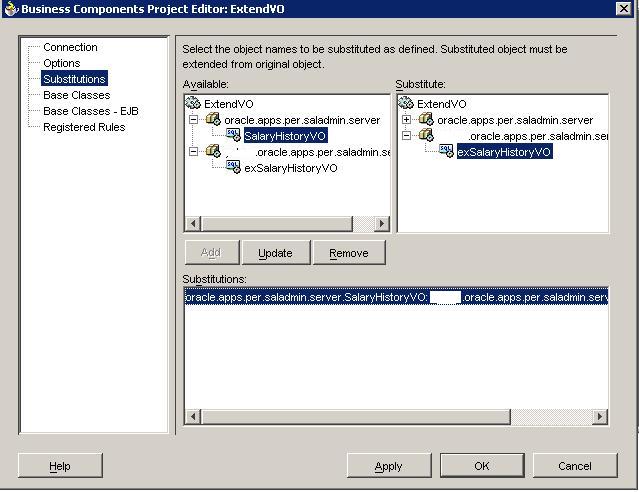Select SalaryHistoryVO in the Available tree
The width and height of the screenshot is (639, 492).
(285, 136)
